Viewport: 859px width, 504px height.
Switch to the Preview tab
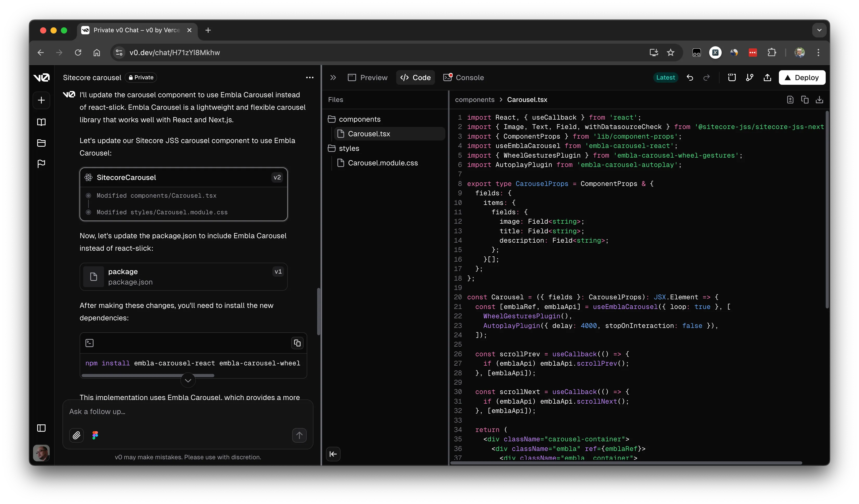tap(368, 78)
